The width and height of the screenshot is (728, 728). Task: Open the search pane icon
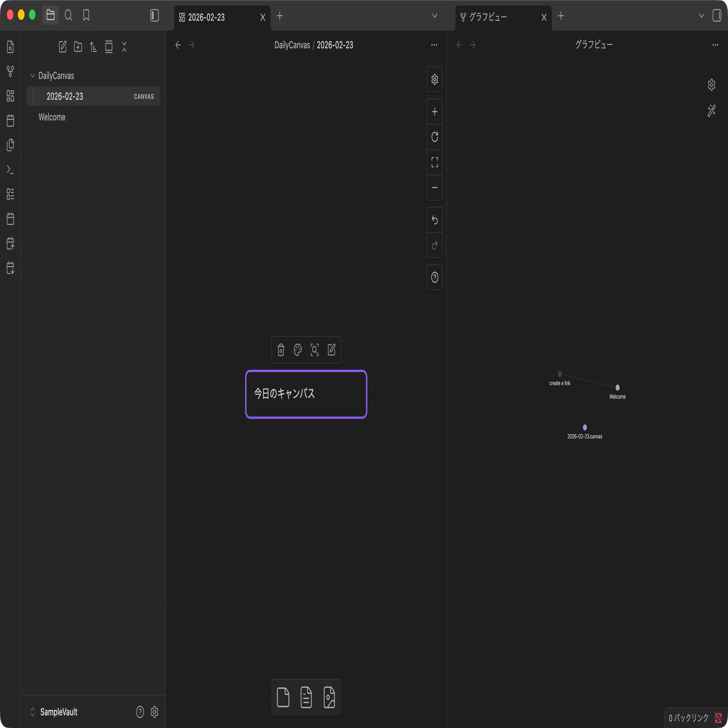click(x=68, y=15)
